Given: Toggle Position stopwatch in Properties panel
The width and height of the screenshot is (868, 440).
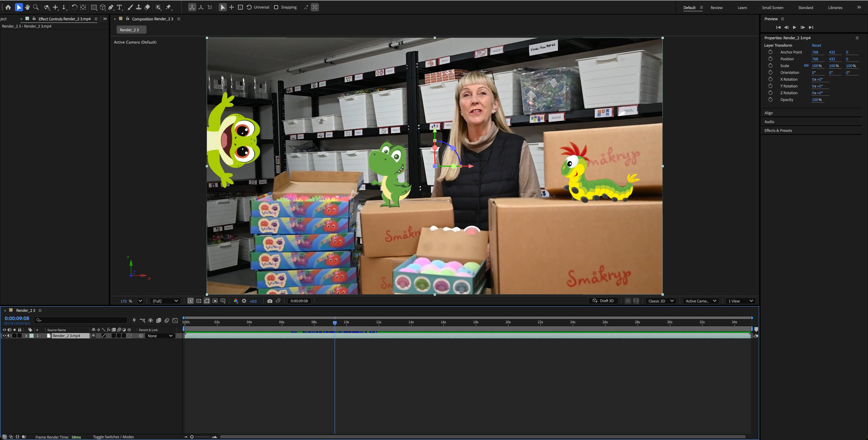Looking at the screenshot, I should point(770,59).
